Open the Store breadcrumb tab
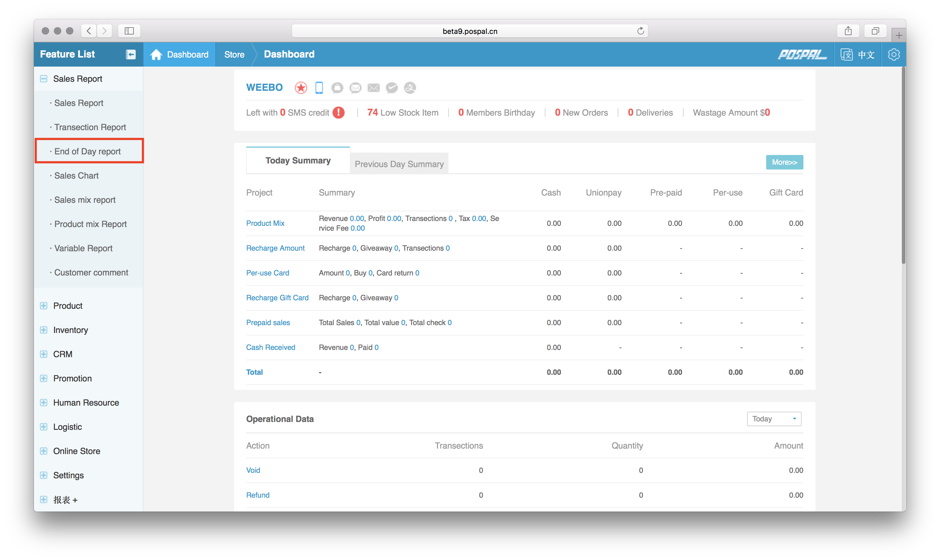Screen dimensions: 940x560 click(234, 54)
